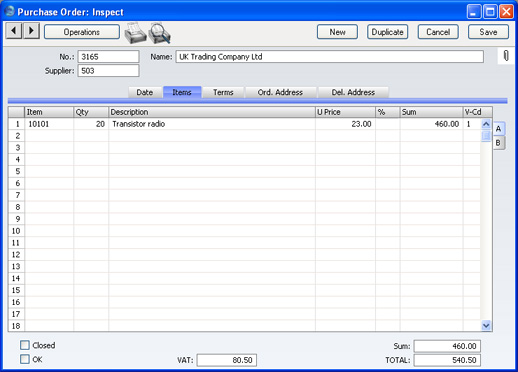Tick the Closed checkbox
This screenshot has height=372, width=518.
click(x=25, y=345)
